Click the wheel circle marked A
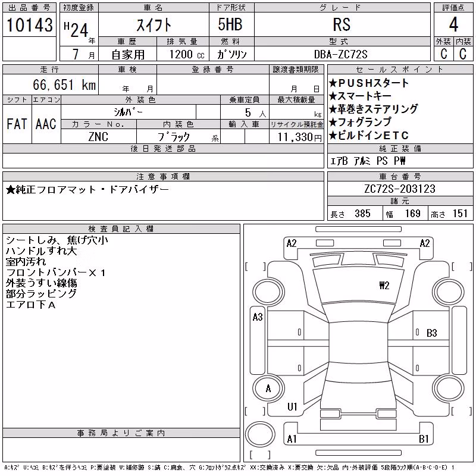The width and height of the screenshot is (476, 476). click(268, 389)
